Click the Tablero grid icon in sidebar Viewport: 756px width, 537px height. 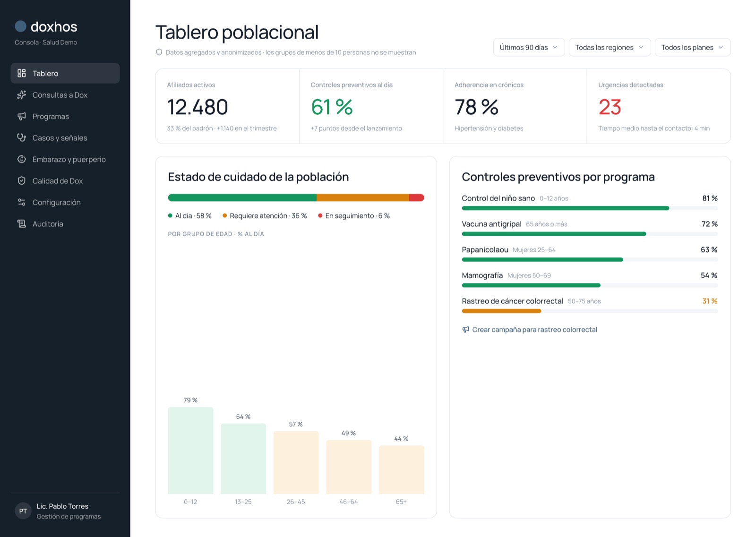[21, 73]
